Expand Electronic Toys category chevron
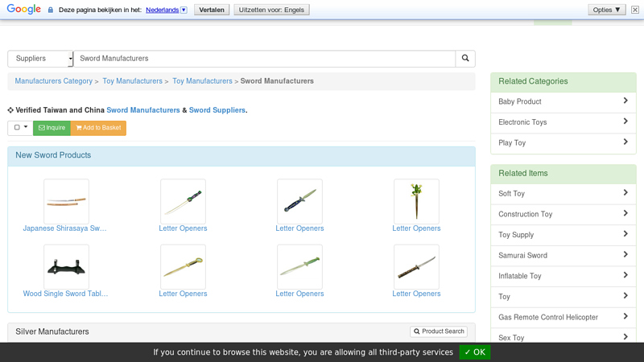644x362 pixels. pos(625,121)
